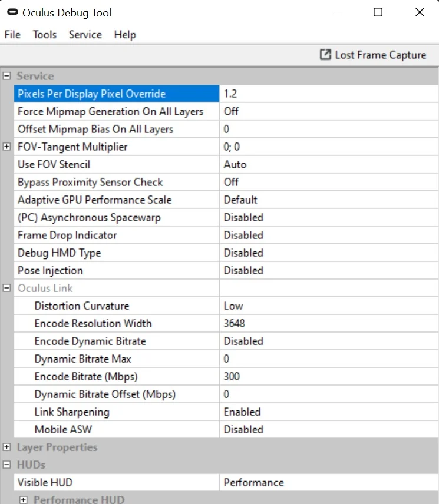This screenshot has height=504, width=439.
Task: Select the Debug HMD Type label
Action: (60, 253)
